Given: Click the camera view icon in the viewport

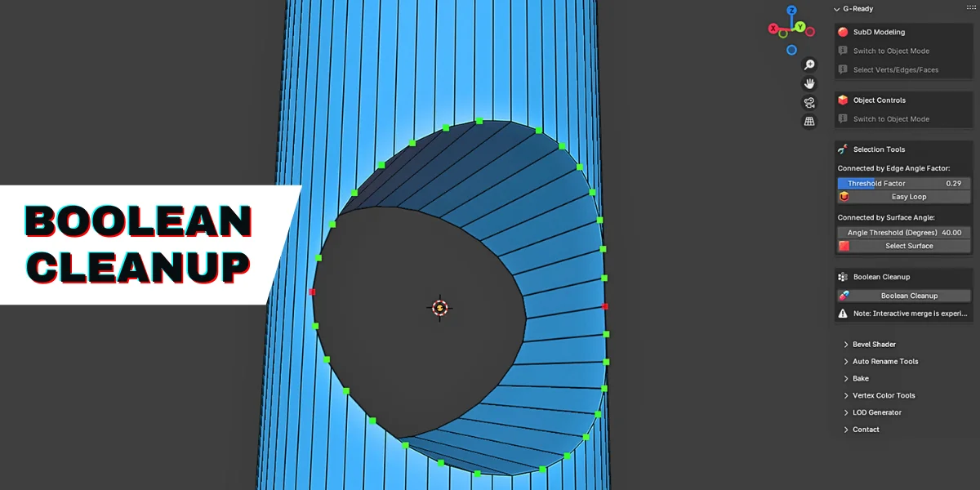Looking at the screenshot, I should 808,102.
